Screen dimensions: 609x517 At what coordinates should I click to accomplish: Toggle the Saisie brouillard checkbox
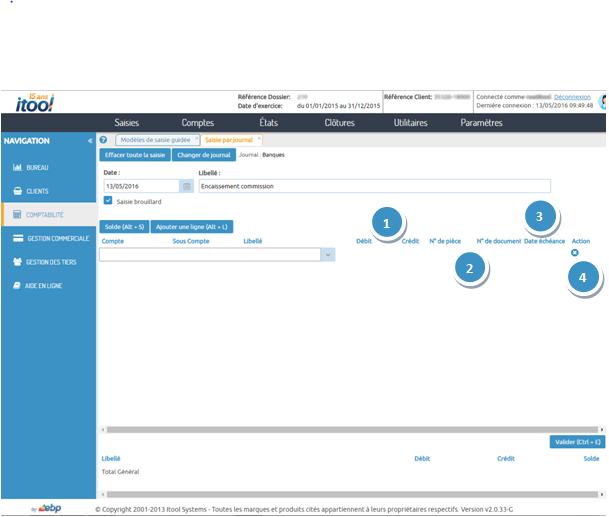[108, 200]
